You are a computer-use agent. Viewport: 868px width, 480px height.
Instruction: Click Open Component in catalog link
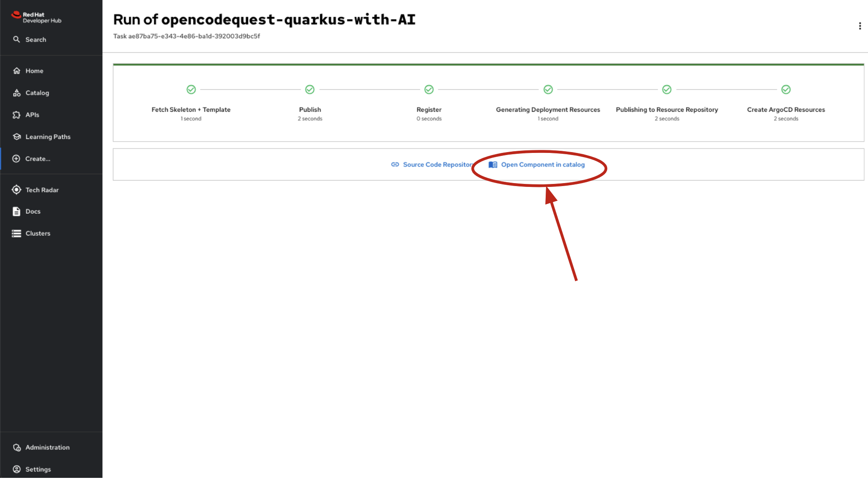537,165
